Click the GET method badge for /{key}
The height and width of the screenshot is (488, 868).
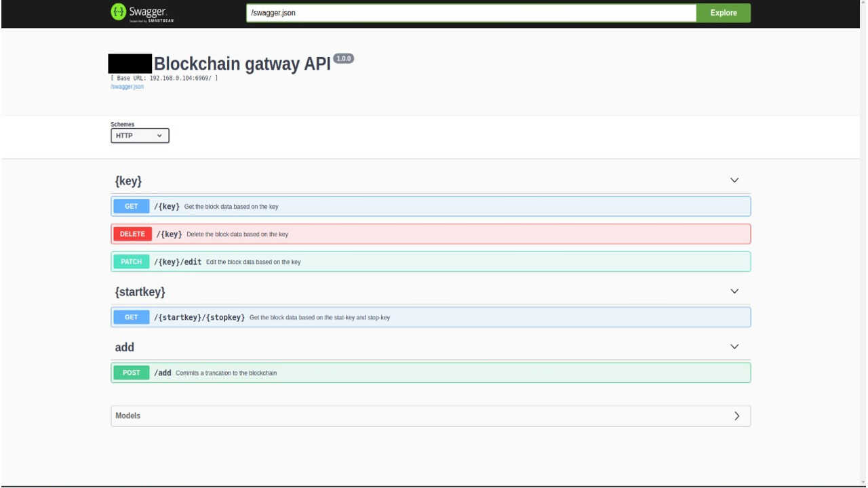131,206
